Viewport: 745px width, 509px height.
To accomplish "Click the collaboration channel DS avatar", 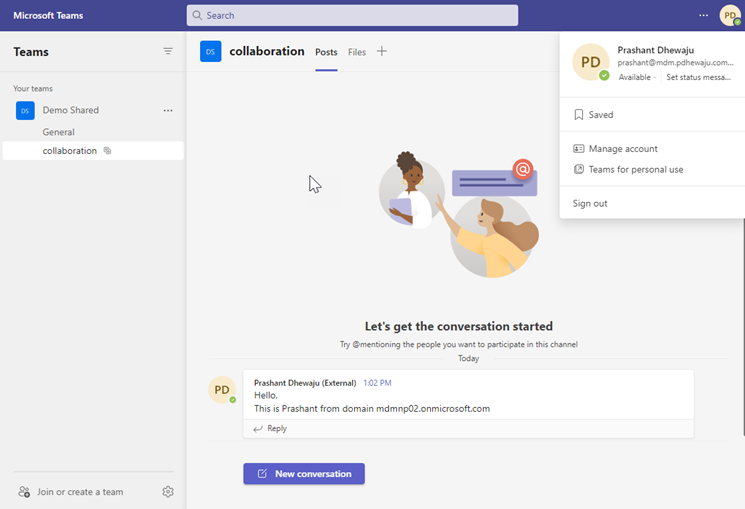I will coord(210,51).
